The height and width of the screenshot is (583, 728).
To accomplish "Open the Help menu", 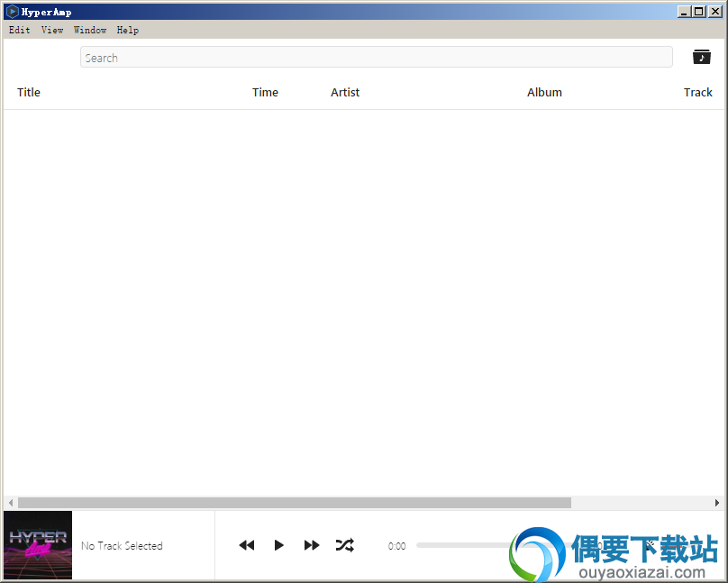I will (x=128, y=30).
